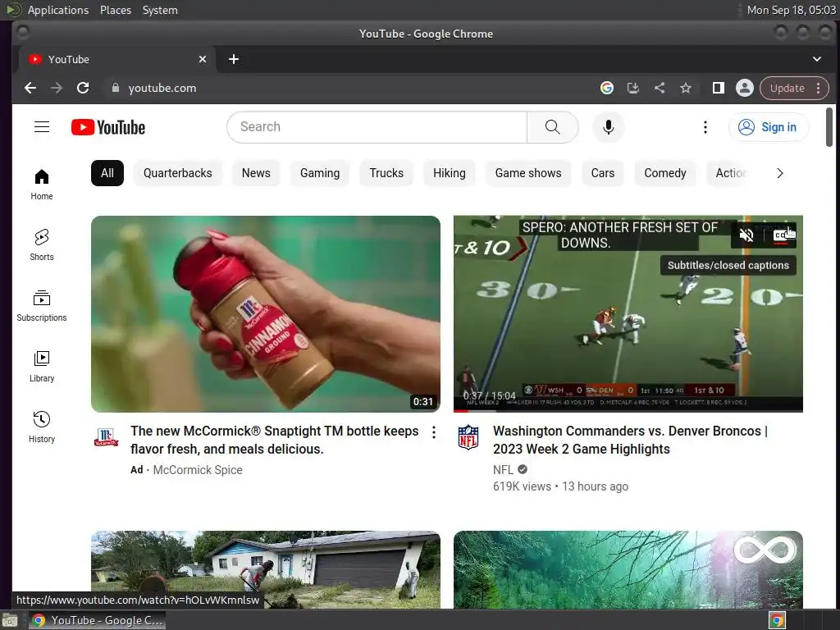Select the All category chip

(107, 173)
